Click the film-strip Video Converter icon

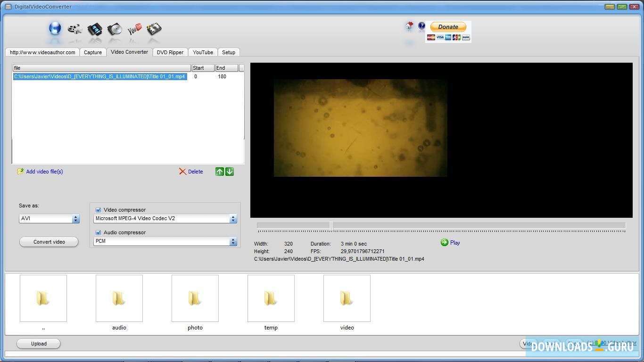94,29
